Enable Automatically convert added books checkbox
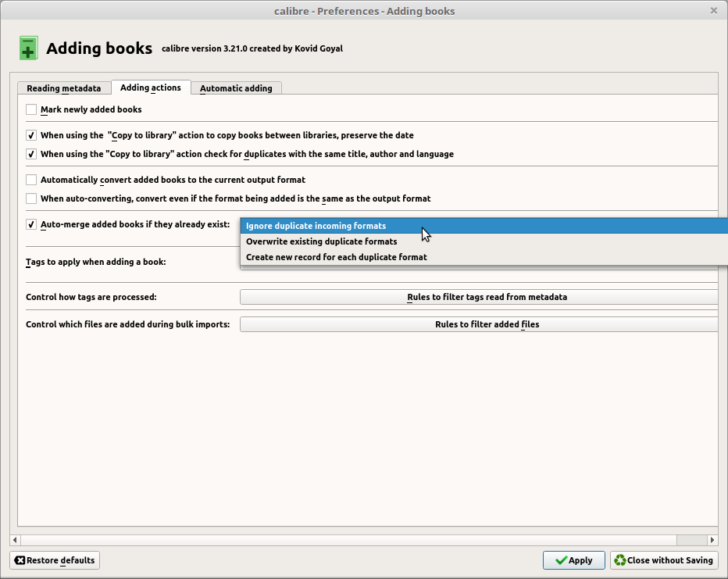 [x=31, y=180]
